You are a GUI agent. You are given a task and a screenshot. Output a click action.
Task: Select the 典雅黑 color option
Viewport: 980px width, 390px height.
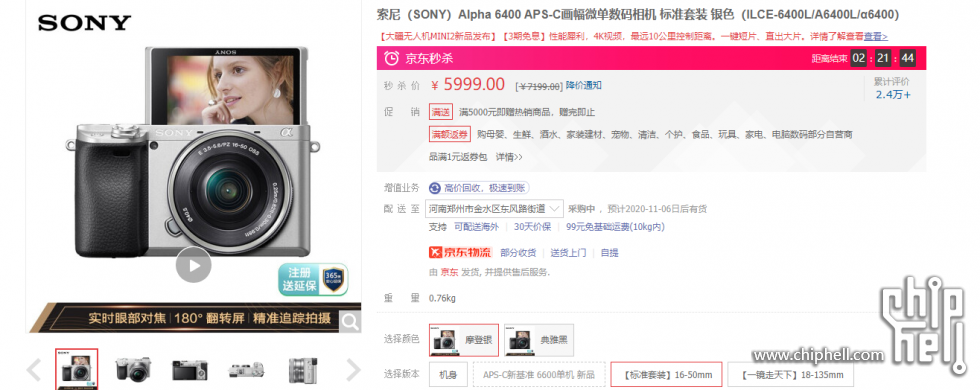click(539, 340)
